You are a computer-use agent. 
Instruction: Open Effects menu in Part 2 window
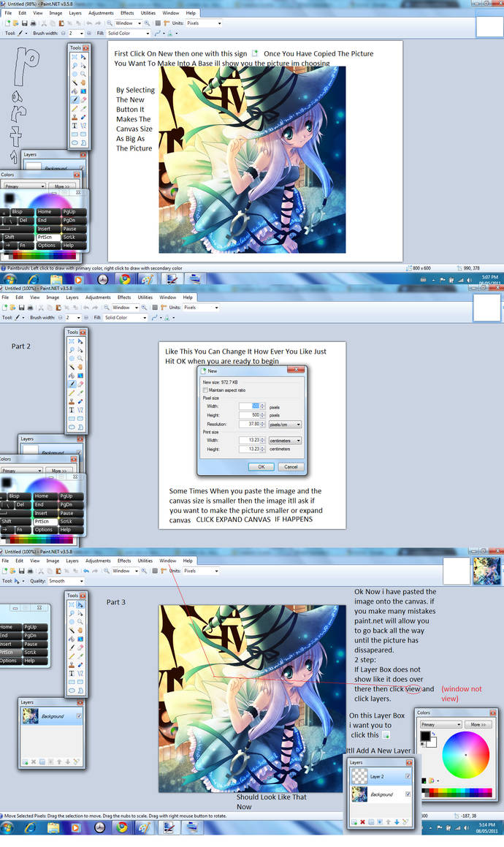pyautogui.click(x=124, y=297)
